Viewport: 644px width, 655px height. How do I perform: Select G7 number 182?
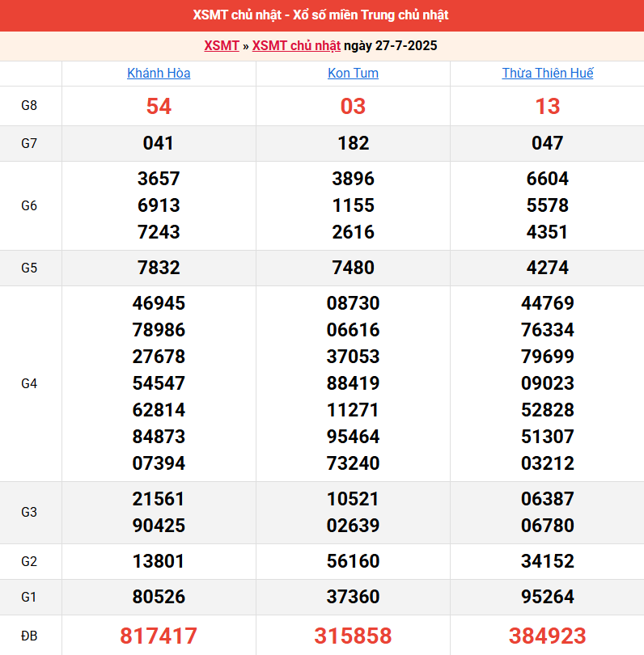353,143
